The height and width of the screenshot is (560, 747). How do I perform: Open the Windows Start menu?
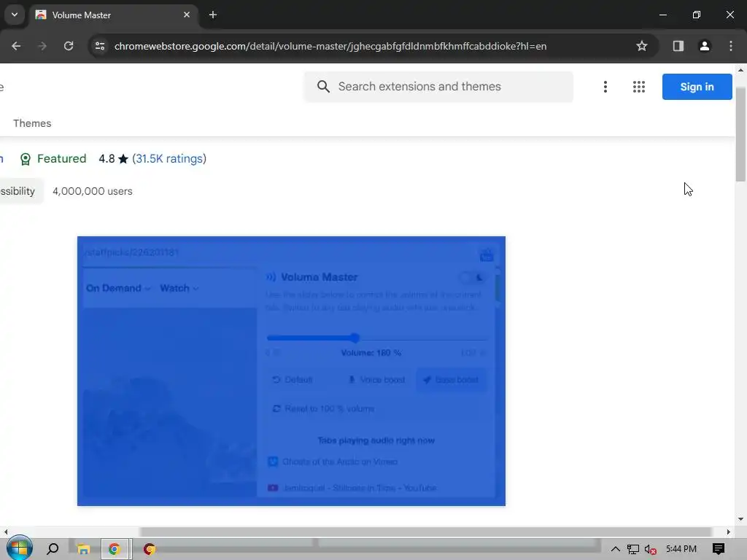coord(19,548)
